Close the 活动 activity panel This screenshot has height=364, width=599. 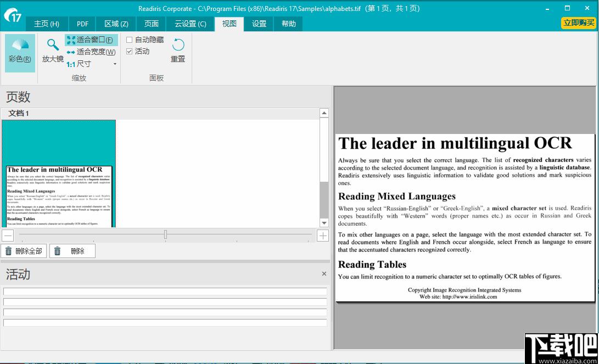click(324, 273)
